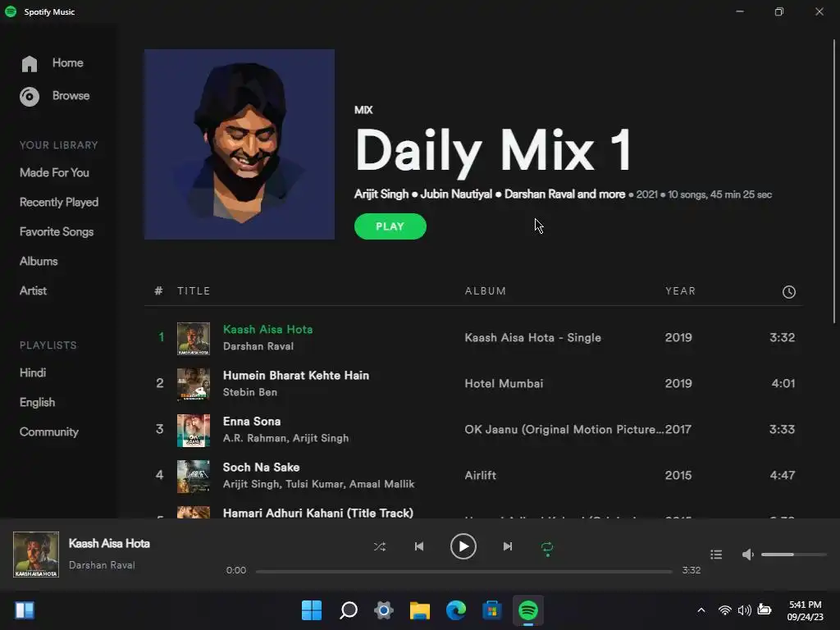Open Albums in library
This screenshot has height=630, width=840.
pos(39,261)
